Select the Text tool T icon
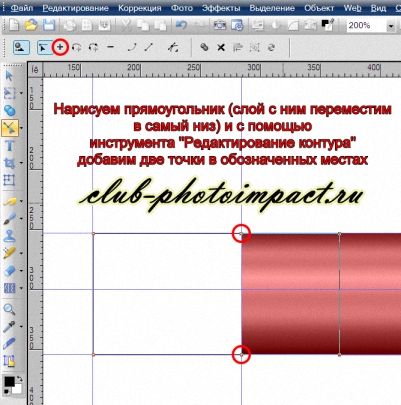The height and width of the screenshot is (405, 401). click(x=9, y=146)
